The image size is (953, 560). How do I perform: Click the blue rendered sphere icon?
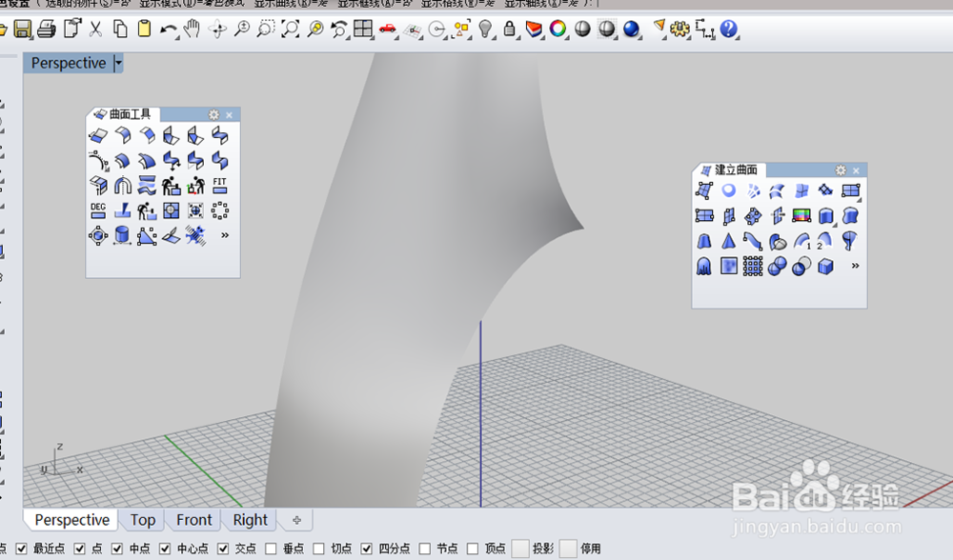pyautogui.click(x=632, y=29)
